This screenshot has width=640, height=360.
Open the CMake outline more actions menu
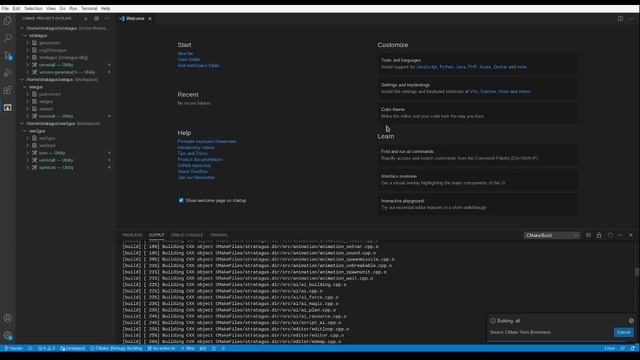point(107,18)
